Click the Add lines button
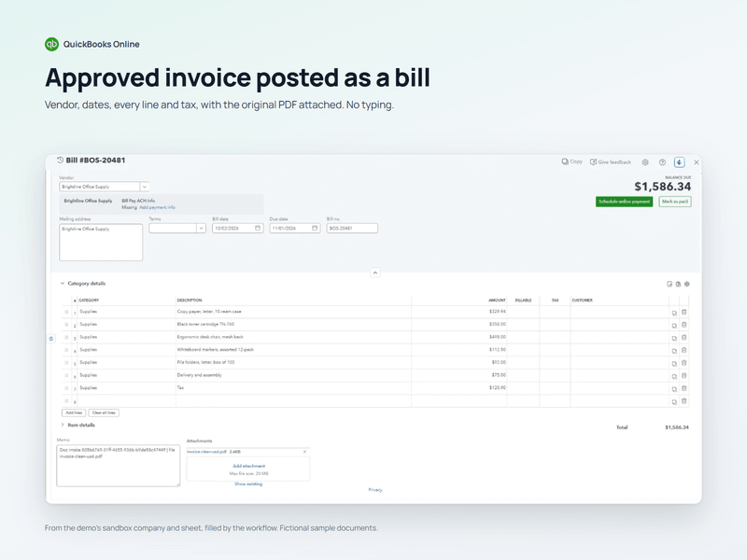The width and height of the screenshot is (747, 560). [74, 413]
